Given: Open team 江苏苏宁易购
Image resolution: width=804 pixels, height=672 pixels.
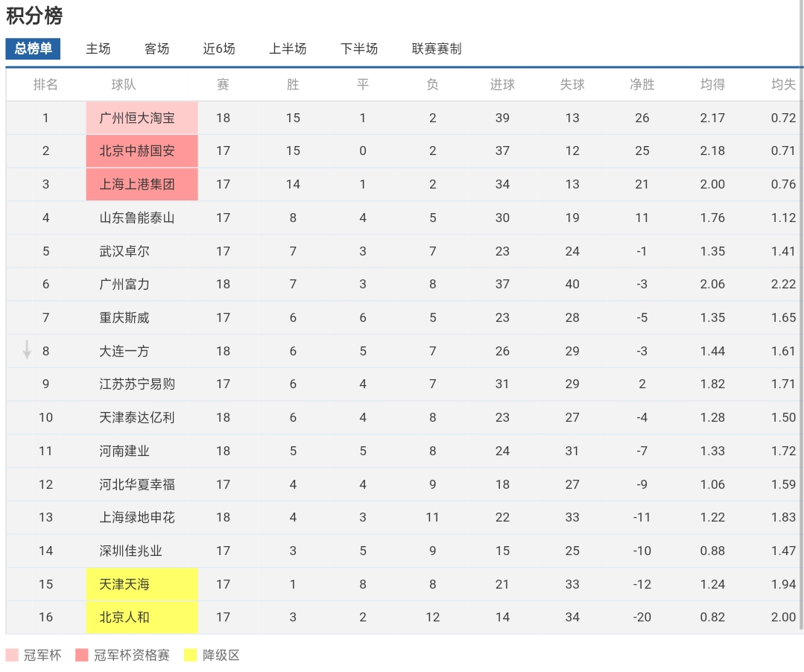Looking at the screenshot, I should 137,384.
